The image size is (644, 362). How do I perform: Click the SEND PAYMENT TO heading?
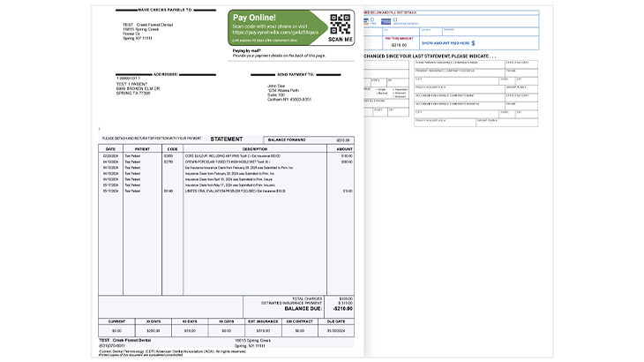pos(296,75)
